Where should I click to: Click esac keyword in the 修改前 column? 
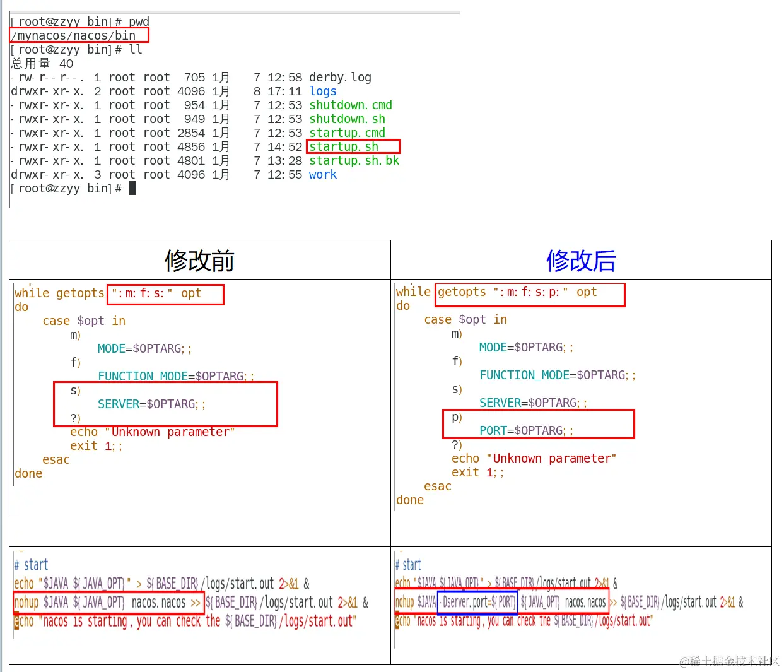pyautogui.click(x=56, y=460)
